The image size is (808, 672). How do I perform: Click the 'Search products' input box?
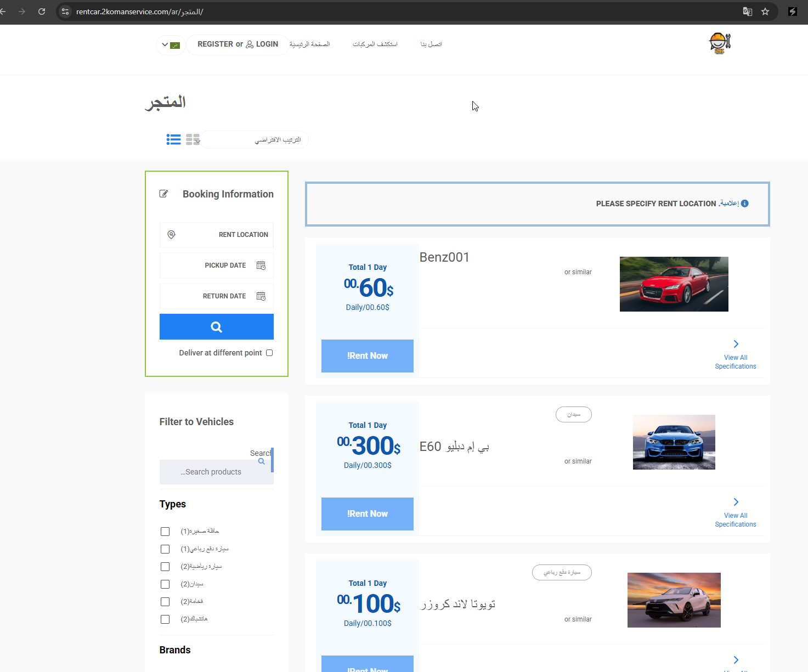coord(217,472)
